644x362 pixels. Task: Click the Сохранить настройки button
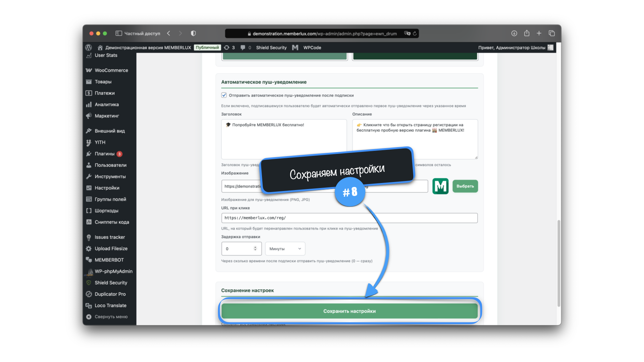(x=349, y=311)
